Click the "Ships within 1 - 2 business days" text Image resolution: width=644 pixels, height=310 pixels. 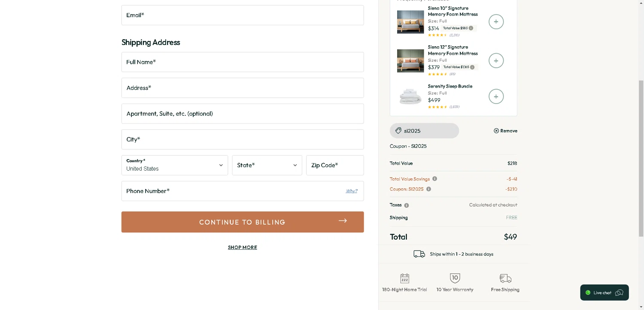coord(462,254)
